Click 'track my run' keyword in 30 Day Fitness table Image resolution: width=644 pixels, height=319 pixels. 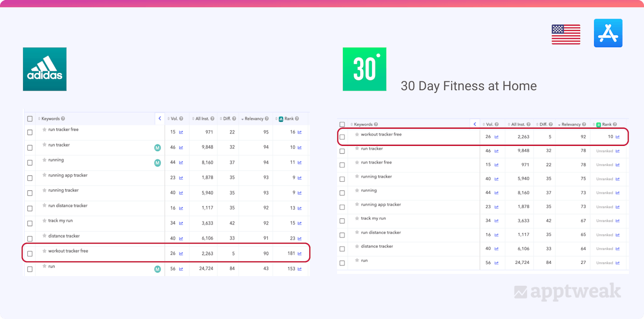[x=373, y=218]
